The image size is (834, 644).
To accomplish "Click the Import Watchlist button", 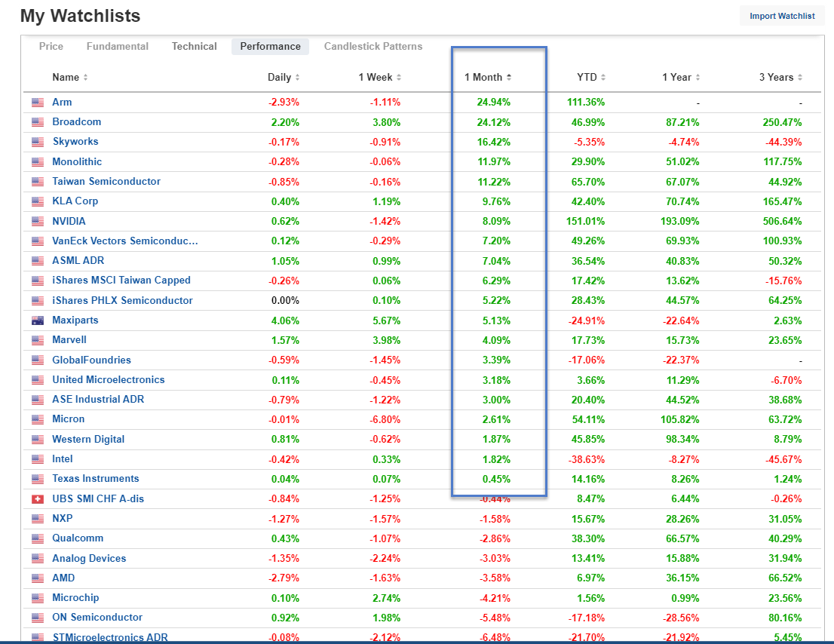I will tap(782, 16).
